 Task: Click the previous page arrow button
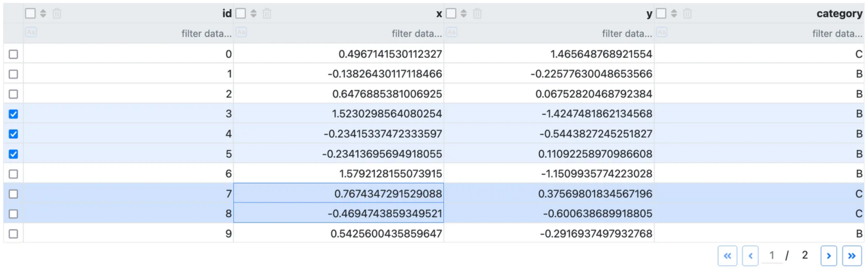tap(750, 256)
